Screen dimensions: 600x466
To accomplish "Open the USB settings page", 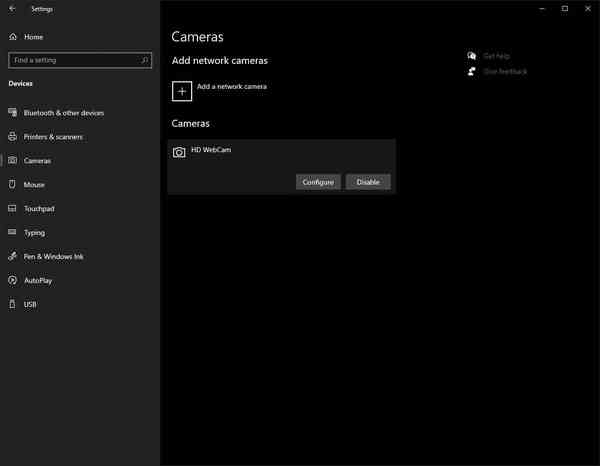I will tap(30, 305).
